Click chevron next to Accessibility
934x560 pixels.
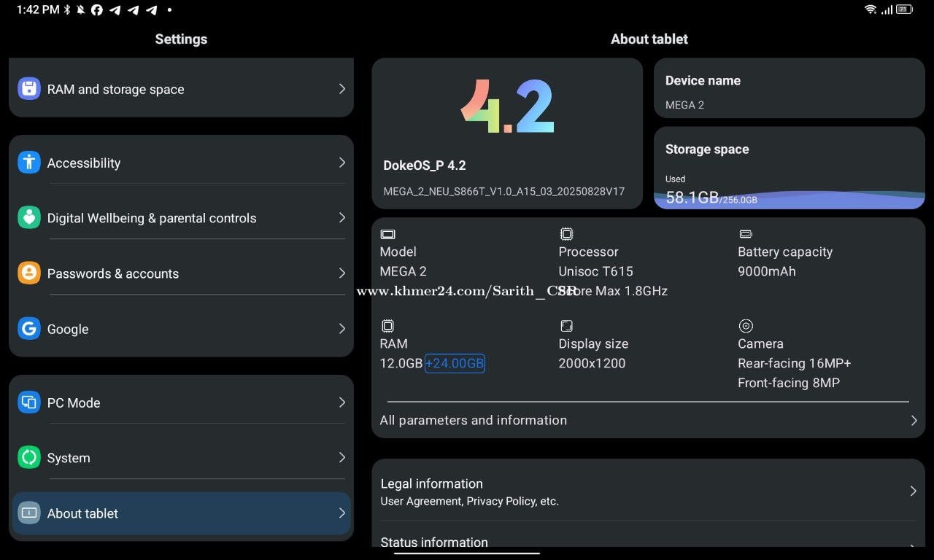tap(341, 163)
